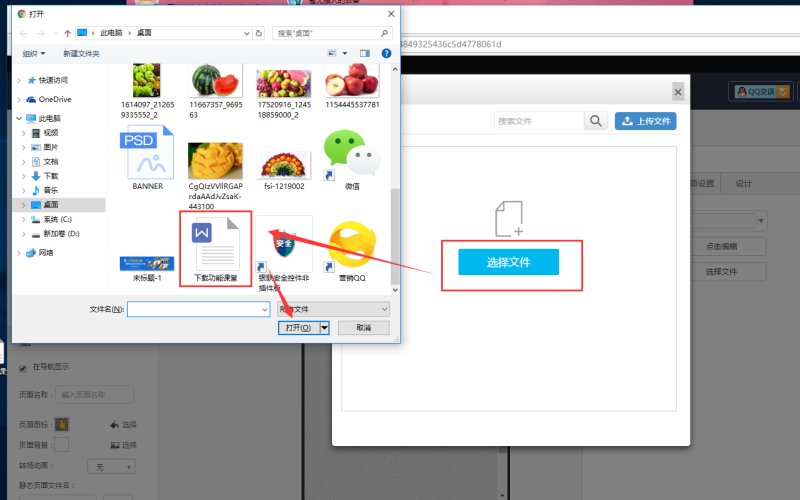Open the 转场动画 dropdown showing 无
800x500 pixels.
(111, 467)
